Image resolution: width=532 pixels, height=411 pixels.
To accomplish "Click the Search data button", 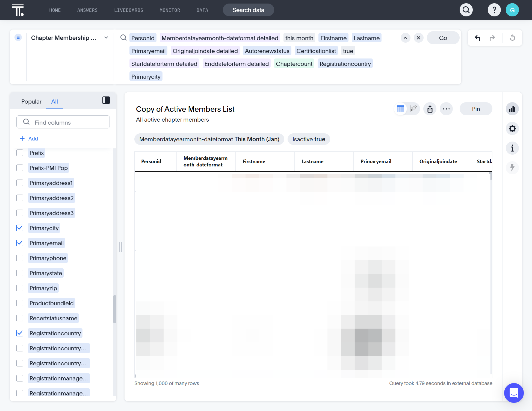I will pos(248,10).
